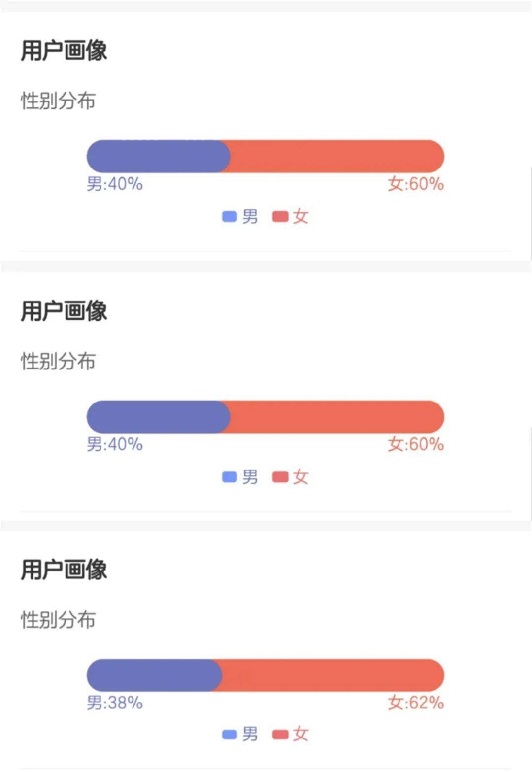
Task: Click the red female segment in middle chart
Action: pos(335,417)
